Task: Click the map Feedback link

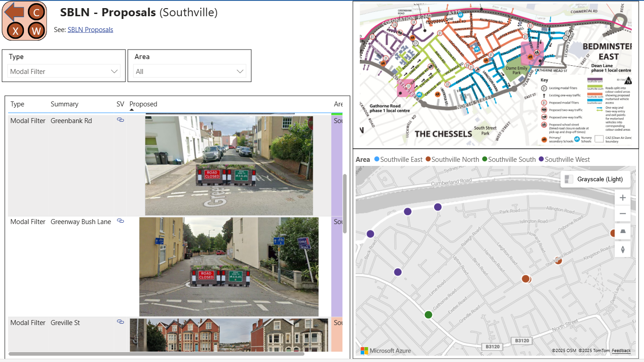Action: [x=621, y=351]
